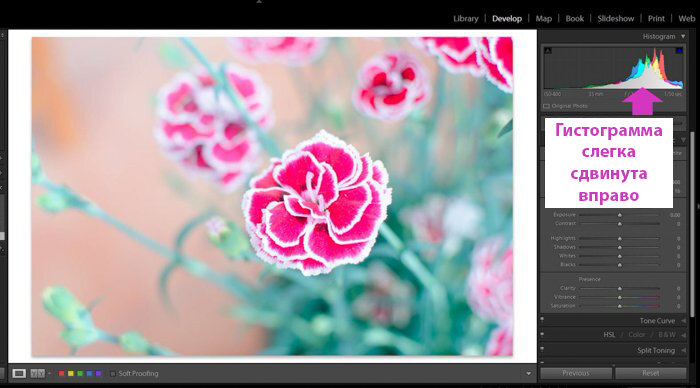
Task: Select B&W in the HSL panel header
Action: (x=667, y=335)
